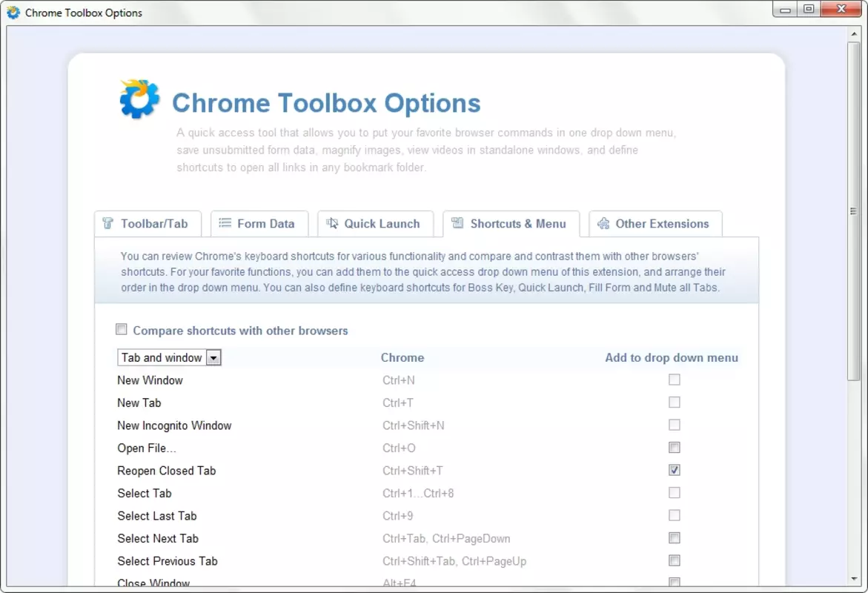Viewport: 868px width, 593px height.
Task: Click the Ctrl+Shift+N shortcut text
Action: click(x=414, y=425)
